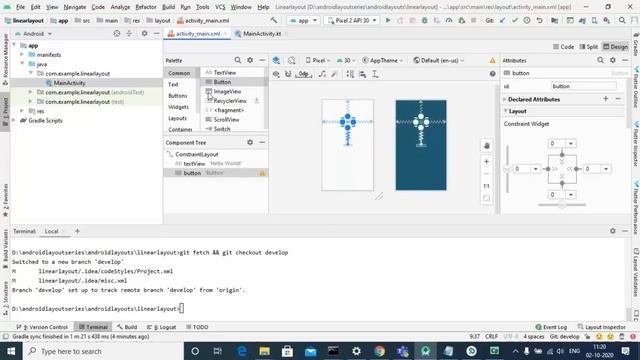Viewport: 640px width, 360px height.
Task: Expand Gradle Scripts node
Action: tap(14, 120)
